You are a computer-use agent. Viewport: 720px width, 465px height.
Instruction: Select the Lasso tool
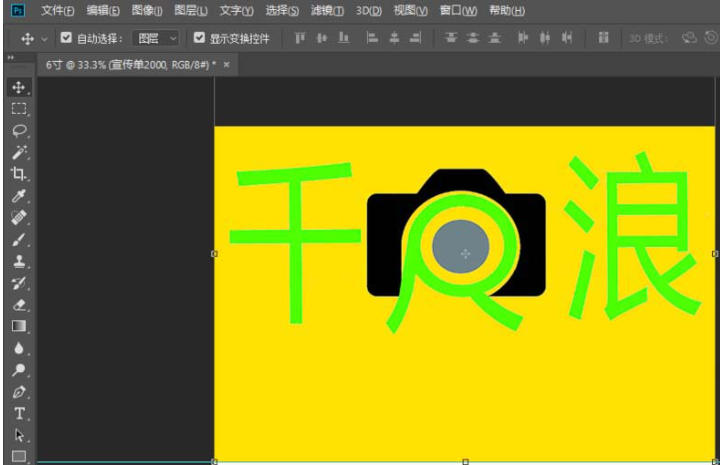point(18,131)
